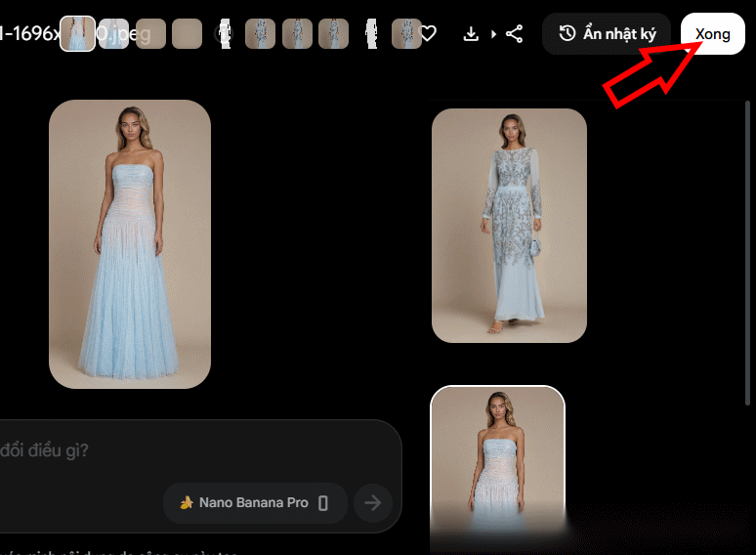Expand the small arrow beside the download icon
Viewport: 756px width, 555px height.
coord(493,34)
